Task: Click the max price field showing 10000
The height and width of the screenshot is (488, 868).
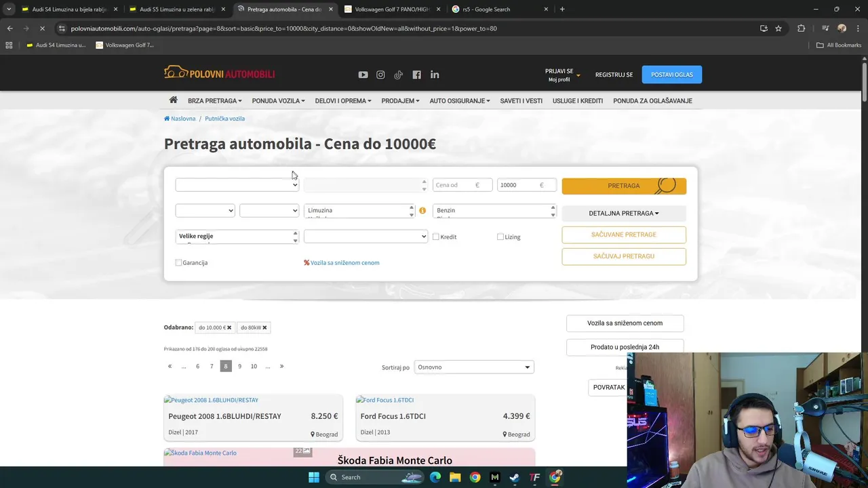Action: (x=527, y=185)
